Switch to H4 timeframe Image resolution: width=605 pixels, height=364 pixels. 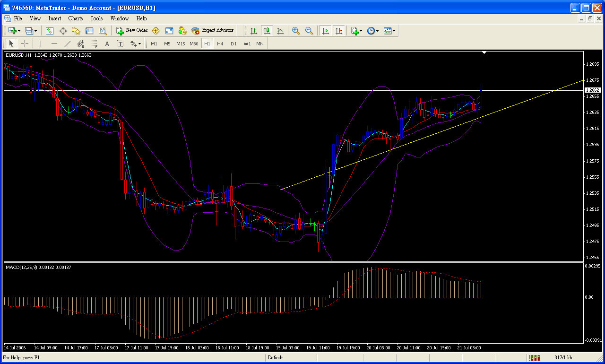coord(220,43)
